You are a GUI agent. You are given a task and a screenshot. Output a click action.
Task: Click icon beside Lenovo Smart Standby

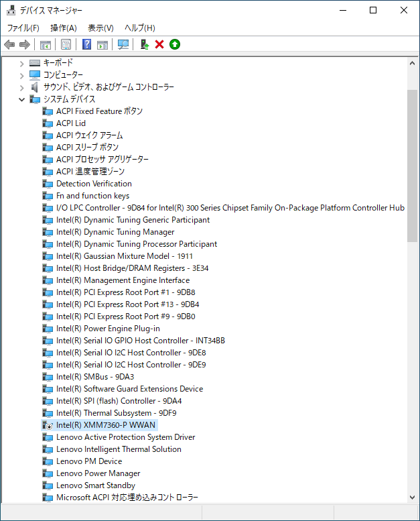[x=48, y=485]
